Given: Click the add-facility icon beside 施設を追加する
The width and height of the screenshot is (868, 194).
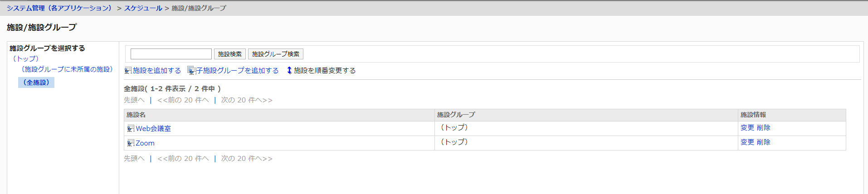Looking at the screenshot, I should pyautogui.click(x=128, y=71).
